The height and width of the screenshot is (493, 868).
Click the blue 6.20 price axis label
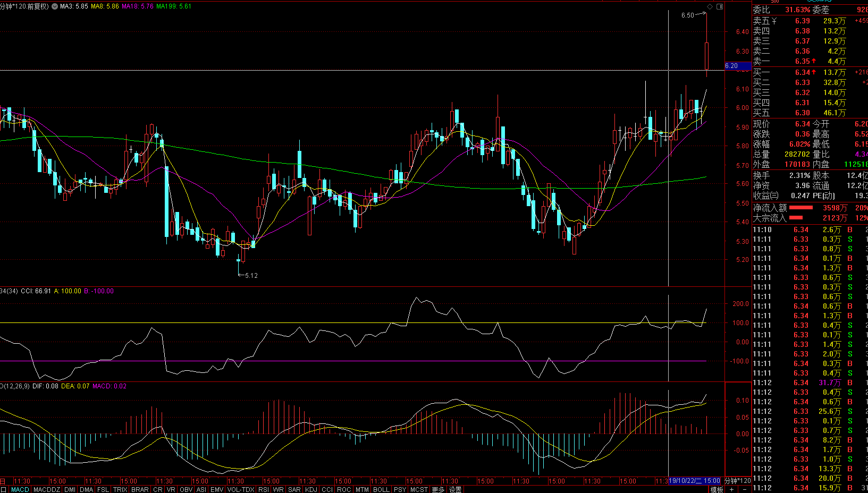(738, 66)
